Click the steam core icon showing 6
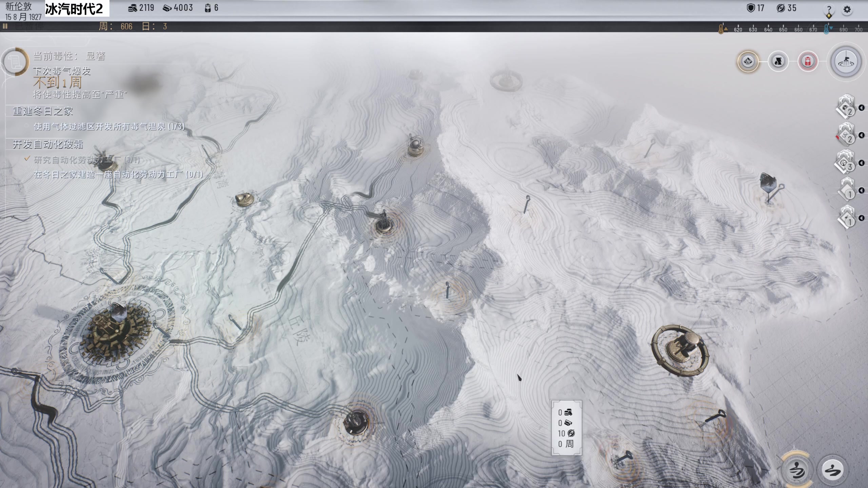Image resolution: width=868 pixels, height=488 pixels. coord(208,8)
